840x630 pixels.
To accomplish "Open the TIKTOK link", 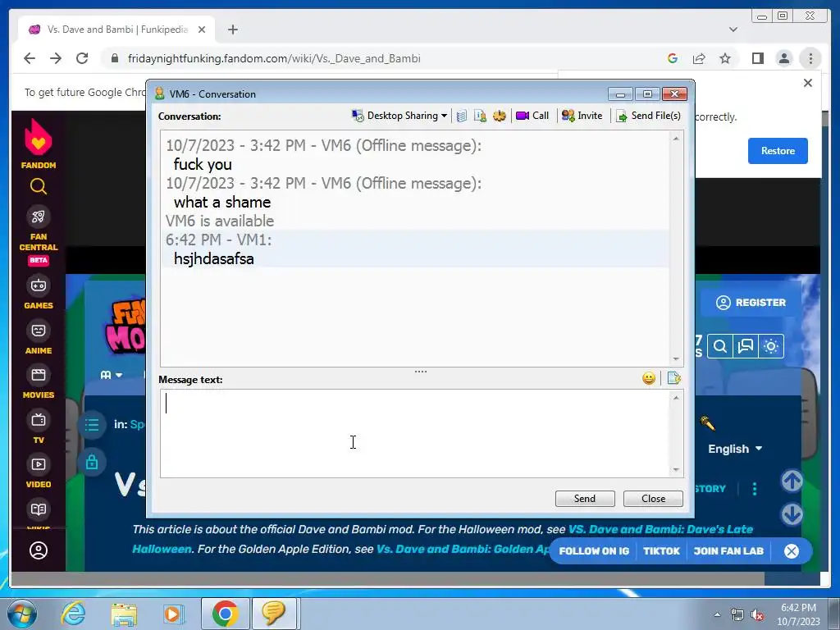I will click(661, 550).
